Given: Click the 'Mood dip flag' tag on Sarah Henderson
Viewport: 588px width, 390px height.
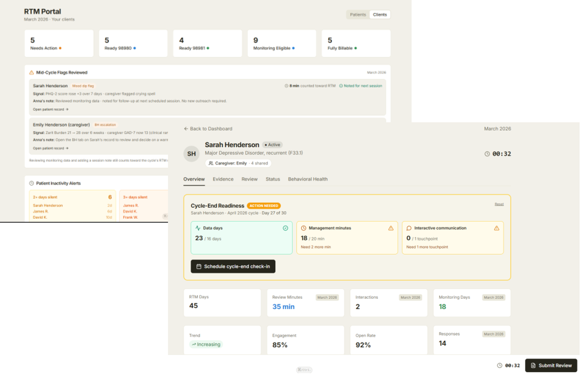Looking at the screenshot, I should pyautogui.click(x=83, y=86).
